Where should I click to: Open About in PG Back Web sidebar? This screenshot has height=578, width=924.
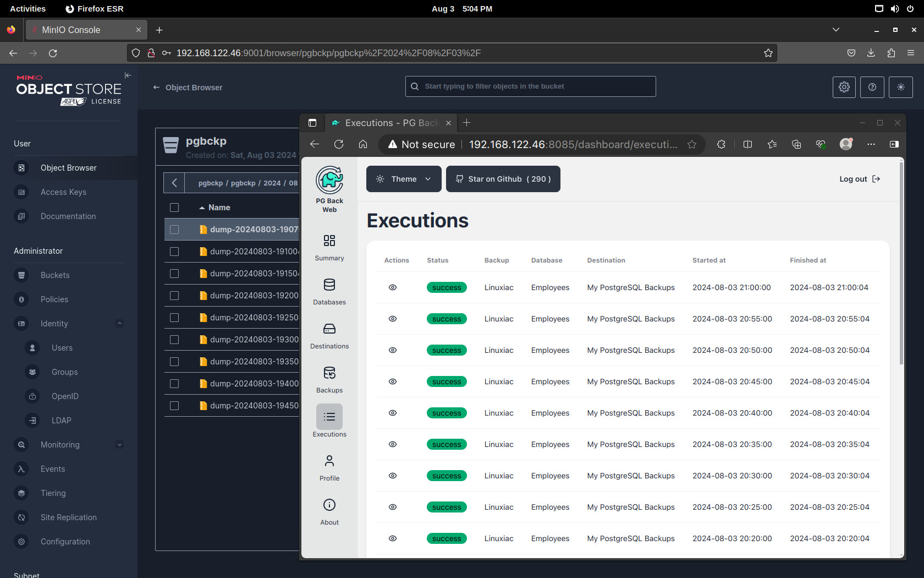[x=329, y=512]
